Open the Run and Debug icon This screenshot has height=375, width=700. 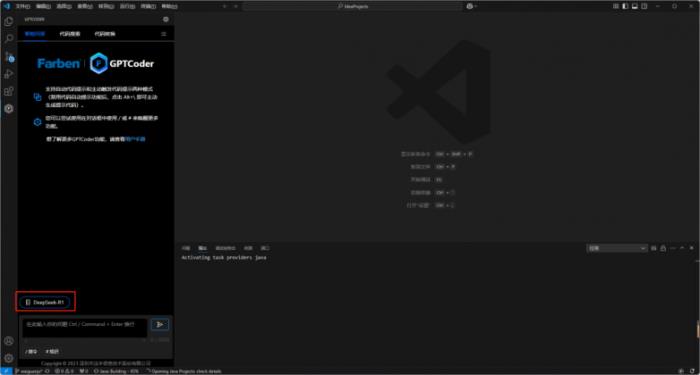pos(8,74)
